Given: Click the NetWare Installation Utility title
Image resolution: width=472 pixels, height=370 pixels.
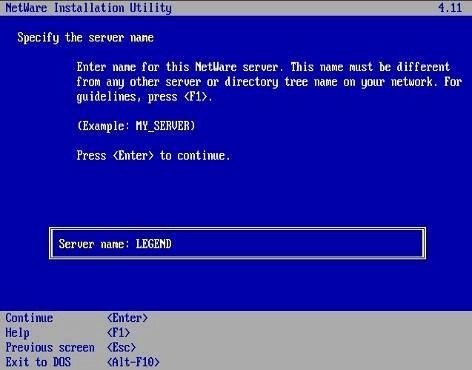Looking at the screenshot, I should coord(89,8).
